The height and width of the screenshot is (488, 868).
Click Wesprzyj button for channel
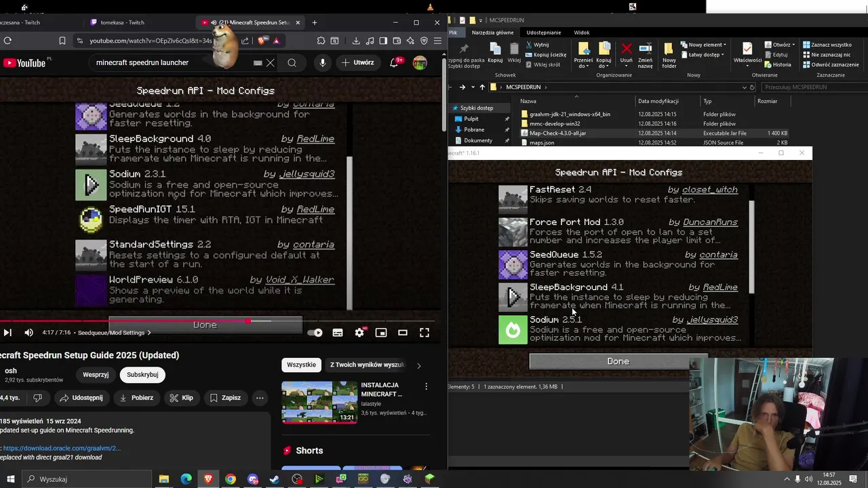coord(96,375)
